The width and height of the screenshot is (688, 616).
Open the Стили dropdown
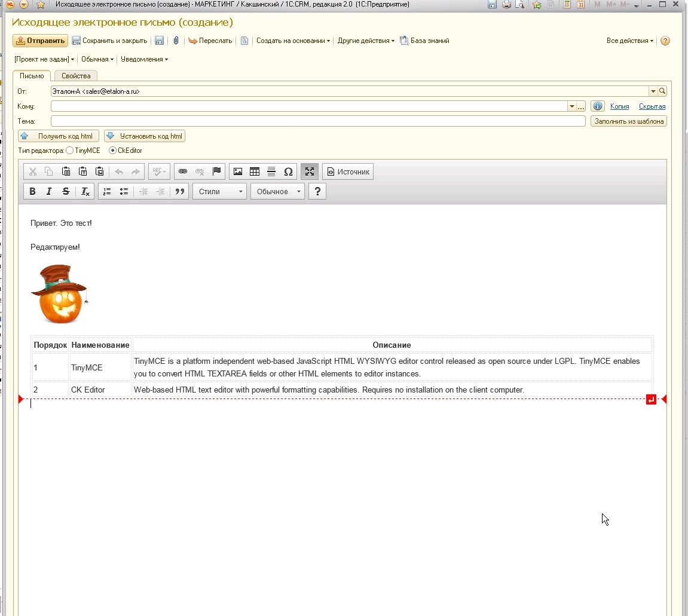tap(219, 191)
